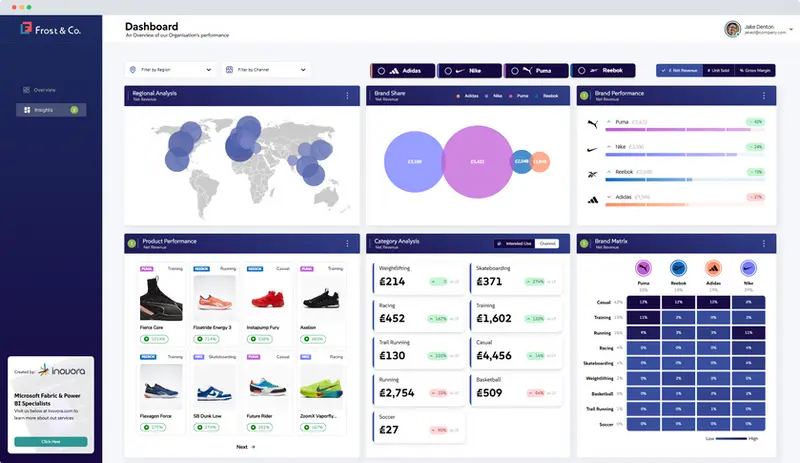
Task: Click the Puma icon in Brand Matrix
Action: point(643,268)
